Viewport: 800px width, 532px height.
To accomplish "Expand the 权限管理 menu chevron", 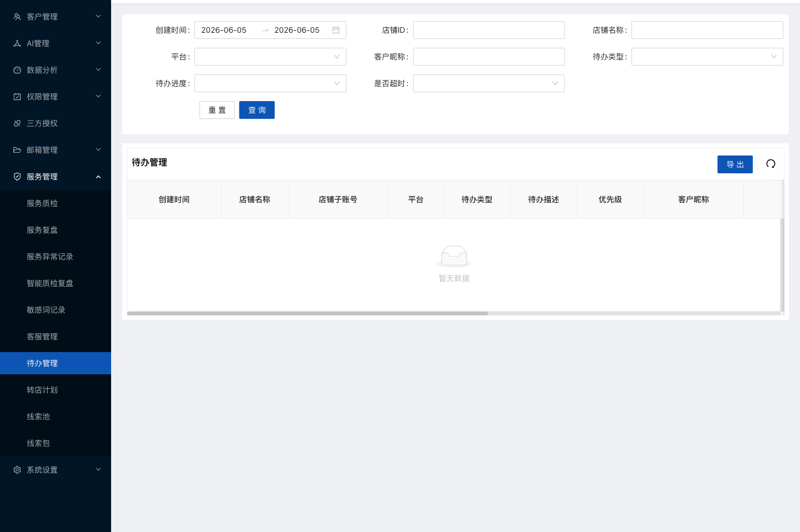I will click(98, 97).
